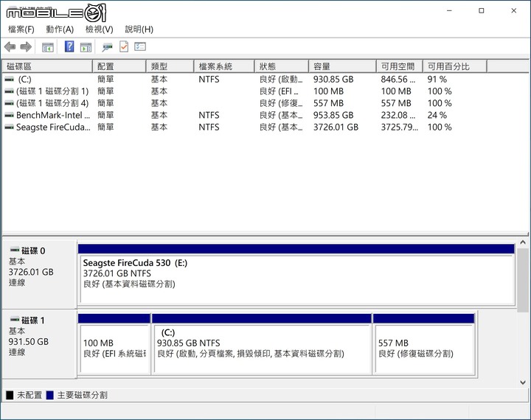This screenshot has width=531, height=420.
Task: Minimize the Disk Management window
Action: (449, 11)
